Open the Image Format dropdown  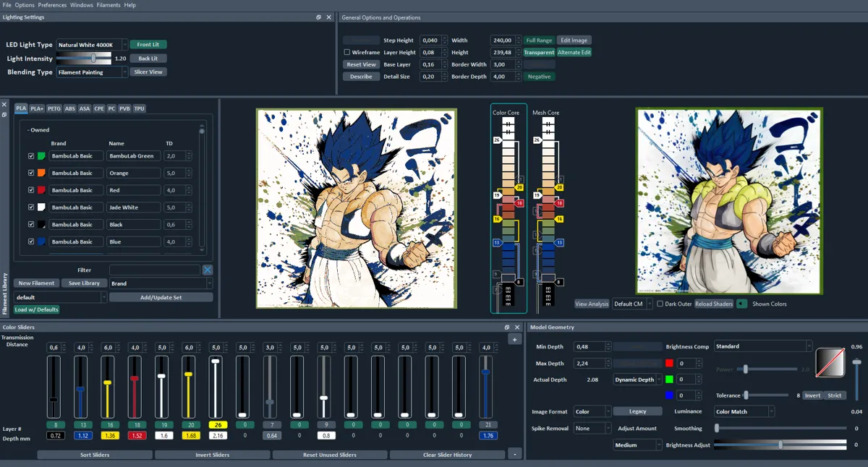pyautogui.click(x=592, y=411)
